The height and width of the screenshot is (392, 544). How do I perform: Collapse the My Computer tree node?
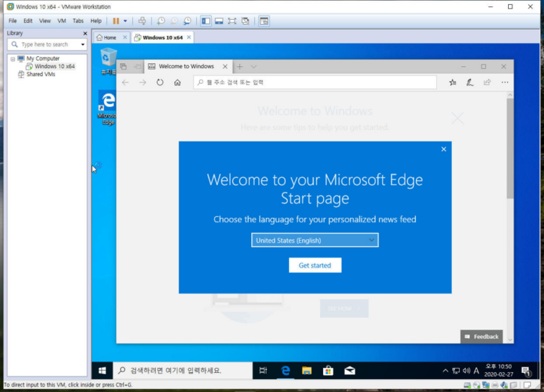13,58
